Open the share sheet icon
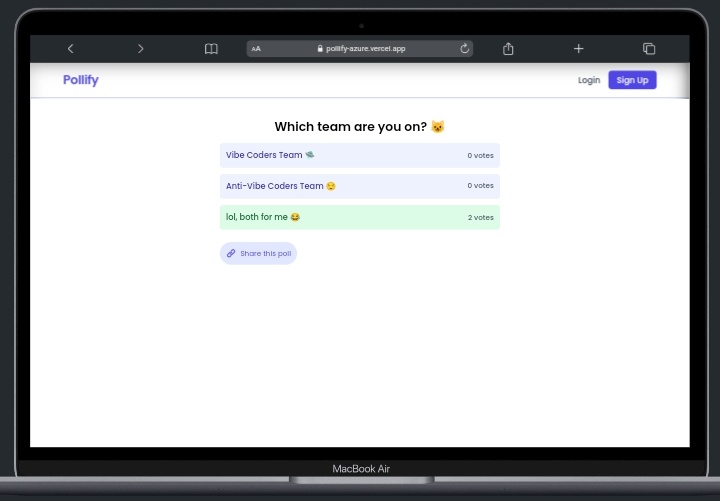This screenshot has height=501, width=720. click(x=508, y=49)
